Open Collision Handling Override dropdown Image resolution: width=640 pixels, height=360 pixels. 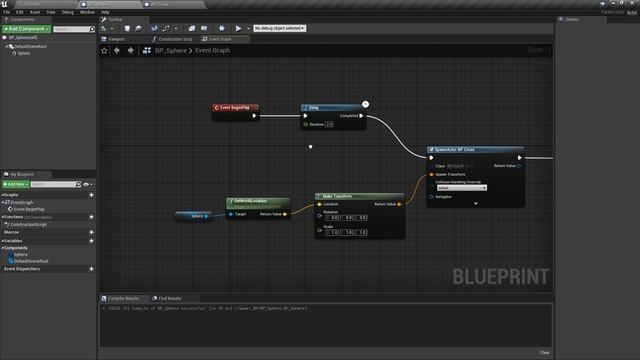tap(462, 188)
